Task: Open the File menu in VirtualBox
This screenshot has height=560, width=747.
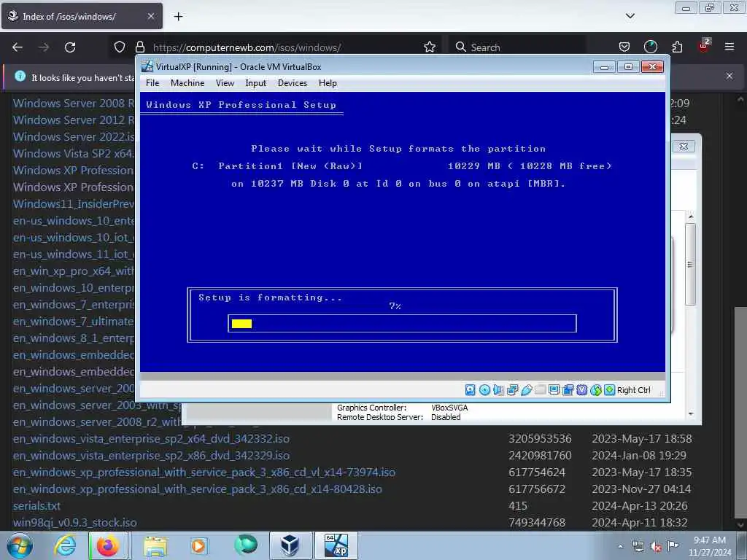Action: click(152, 83)
